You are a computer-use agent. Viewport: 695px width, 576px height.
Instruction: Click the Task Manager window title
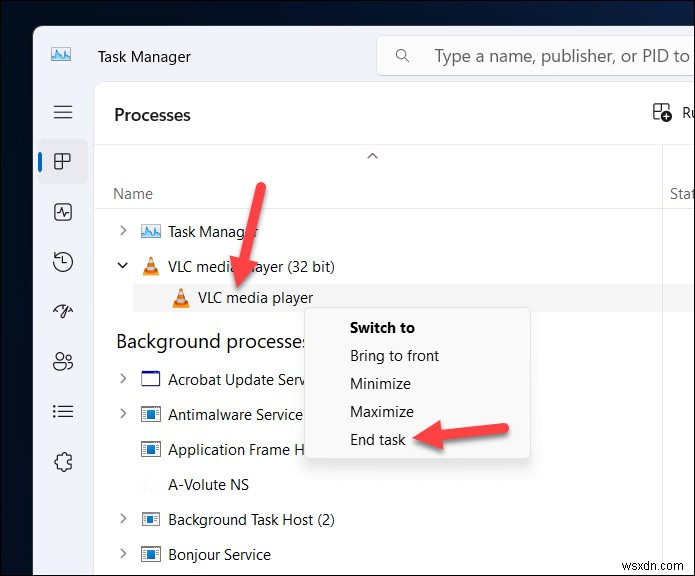pos(144,57)
